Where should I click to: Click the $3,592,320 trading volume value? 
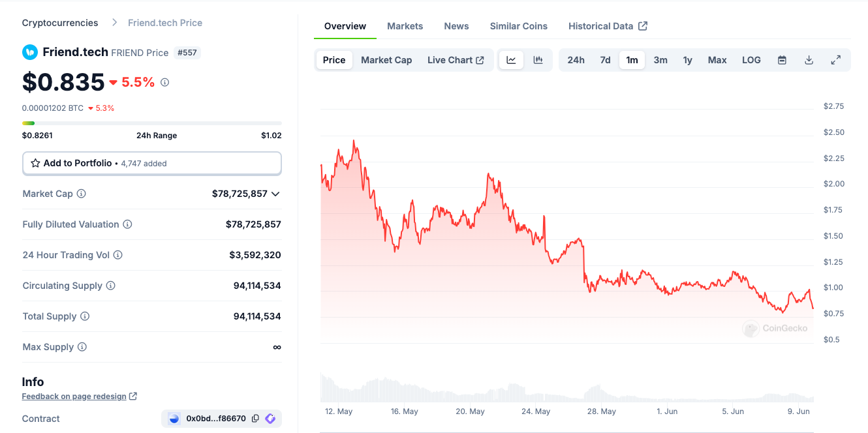255,255
